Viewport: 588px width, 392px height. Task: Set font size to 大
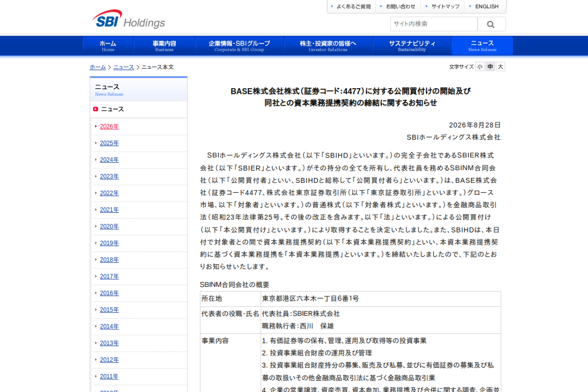click(500, 67)
